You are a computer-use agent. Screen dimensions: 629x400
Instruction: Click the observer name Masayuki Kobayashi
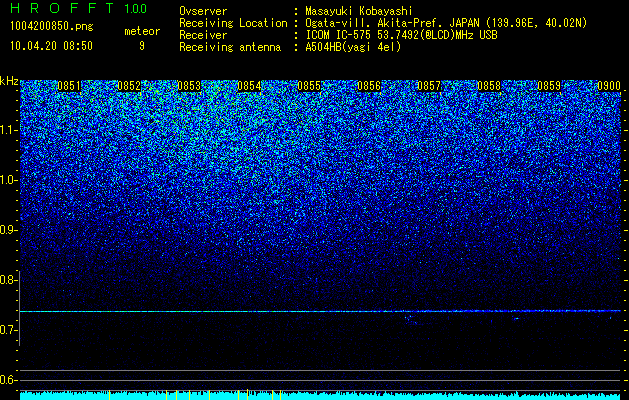359,11
